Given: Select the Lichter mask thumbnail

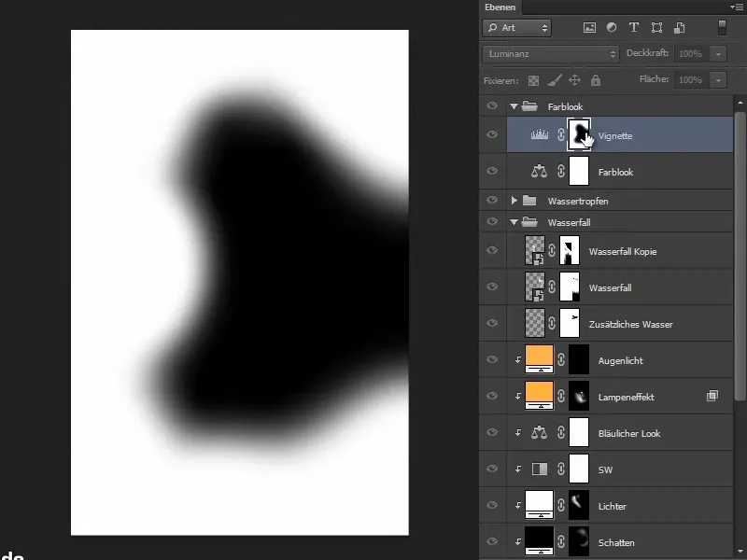Looking at the screenshot, I should (579, 505).
